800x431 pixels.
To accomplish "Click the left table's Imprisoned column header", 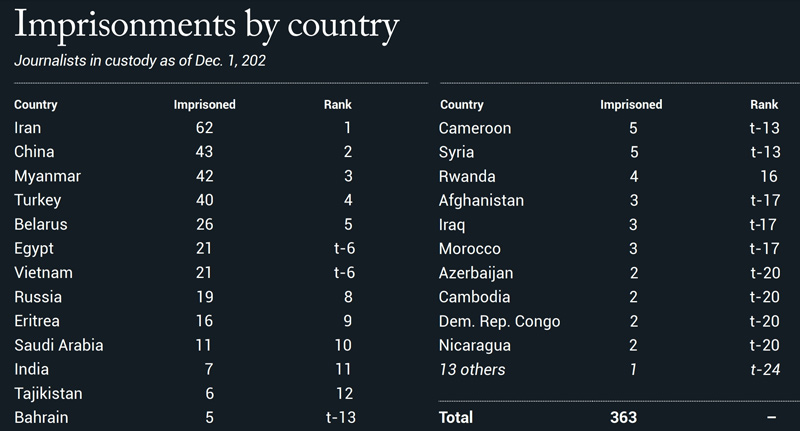I will (x=205, y=105).
